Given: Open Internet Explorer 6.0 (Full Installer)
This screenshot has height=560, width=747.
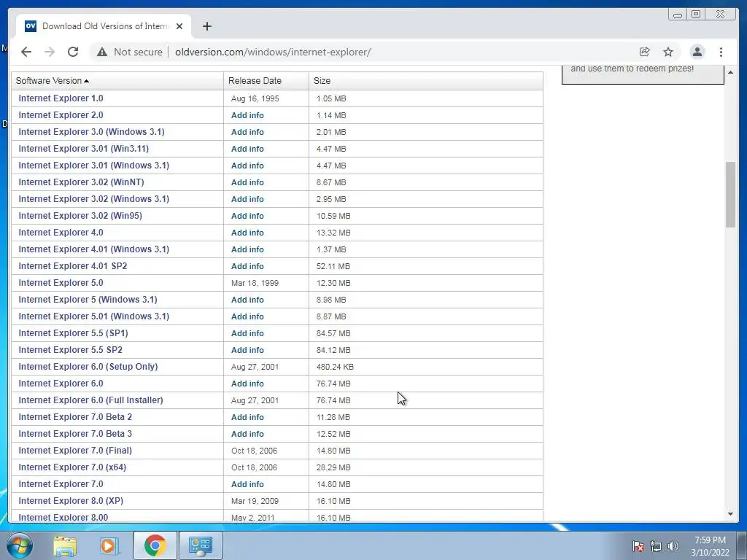Looking at the screenshot, I should pos(91,400).
